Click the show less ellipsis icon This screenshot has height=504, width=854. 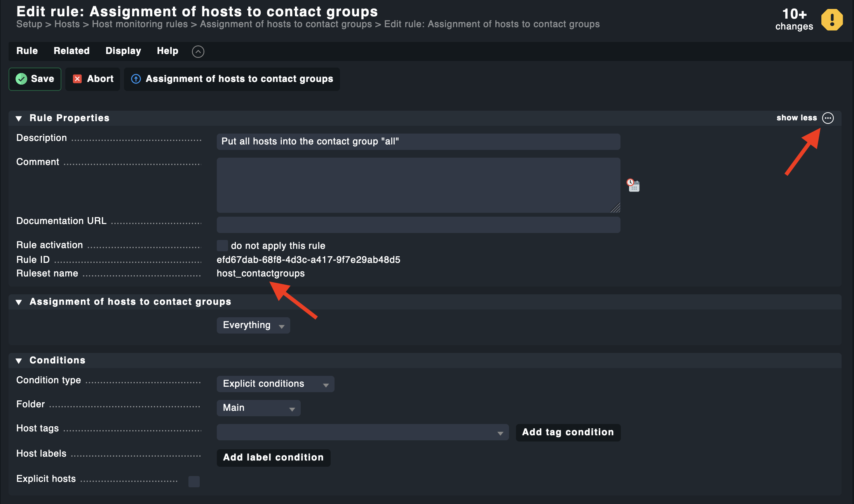tap(828, 118)
